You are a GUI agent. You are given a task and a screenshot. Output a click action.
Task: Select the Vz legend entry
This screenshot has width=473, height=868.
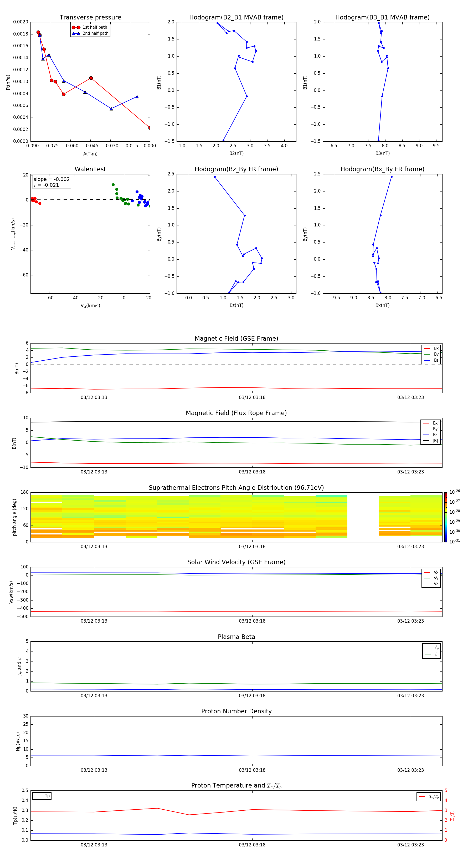point(431,584)
